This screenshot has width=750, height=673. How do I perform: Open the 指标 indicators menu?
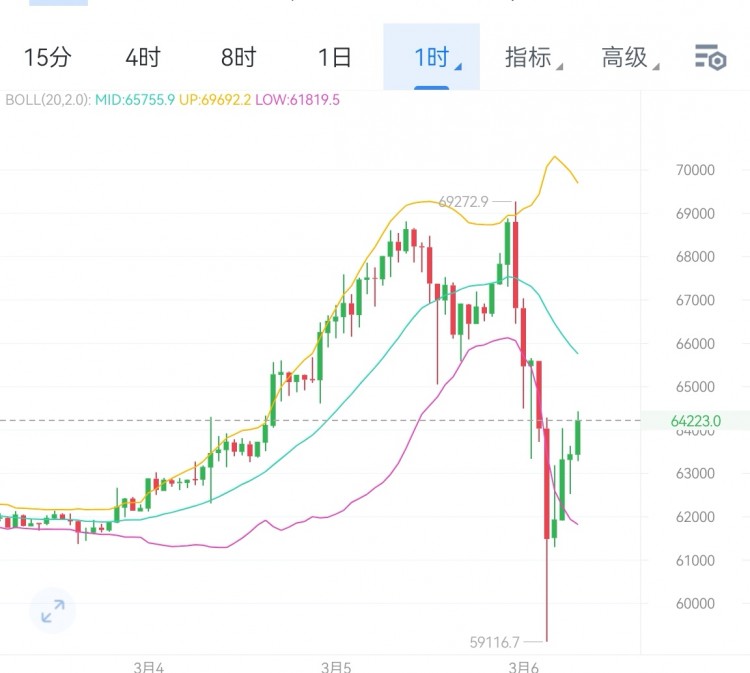pyautogui.click(x=533, y=57)
